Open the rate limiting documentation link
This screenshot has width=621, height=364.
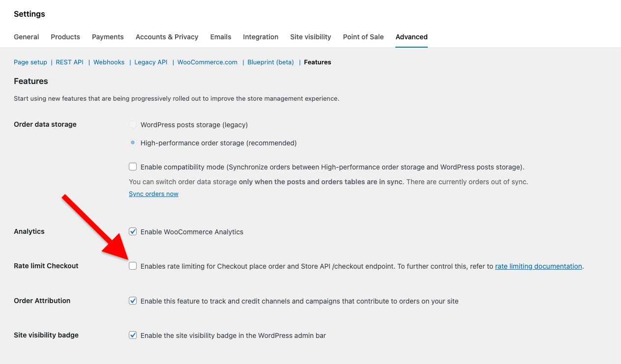(x=538, y=266)
